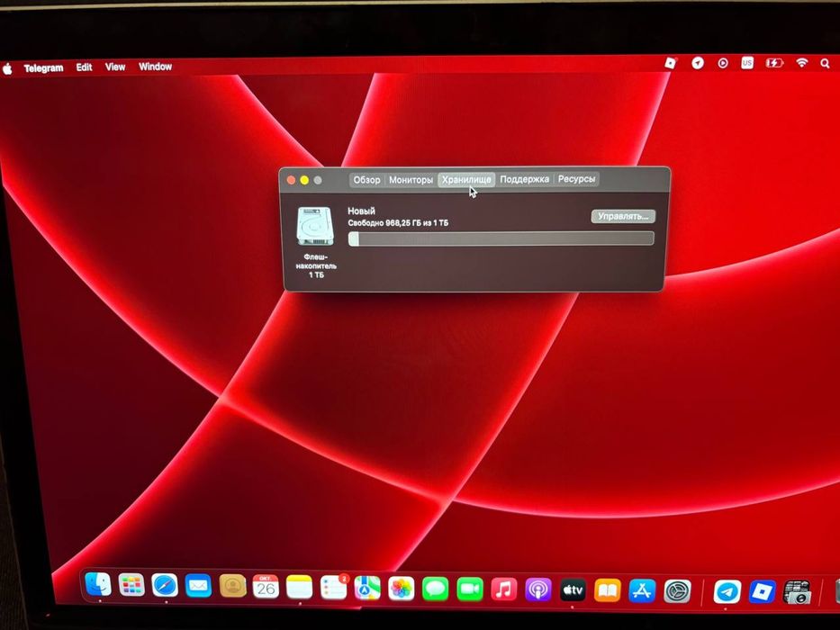Screen dimensions: 840x630
Task: Open the US input source menu
Action: [x=747, y=63]
